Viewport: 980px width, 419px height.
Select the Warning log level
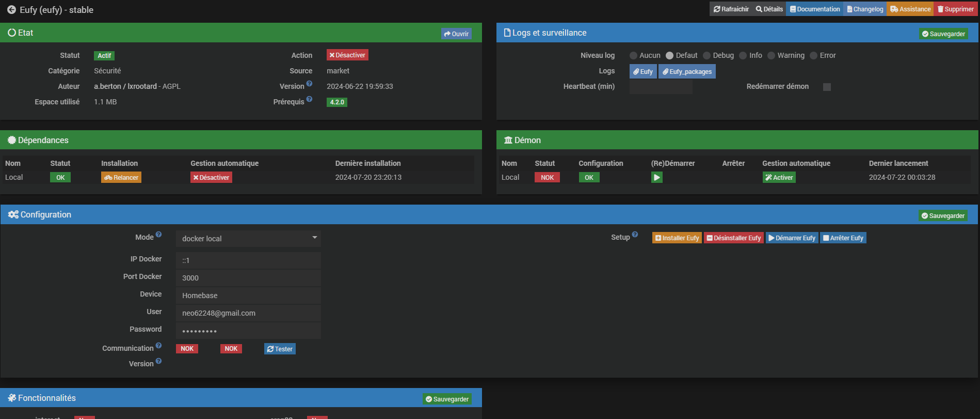(771, 56)
